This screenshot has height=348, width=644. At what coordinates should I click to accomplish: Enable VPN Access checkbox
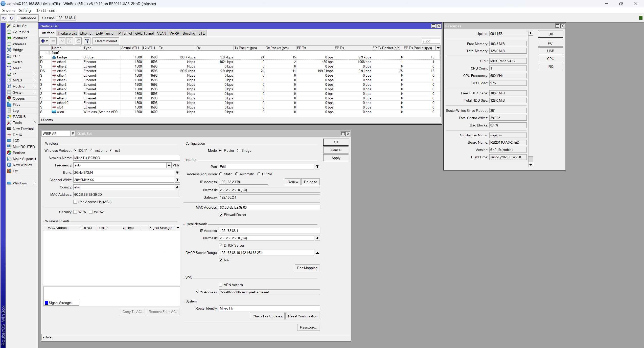click(x=221, y=285)
